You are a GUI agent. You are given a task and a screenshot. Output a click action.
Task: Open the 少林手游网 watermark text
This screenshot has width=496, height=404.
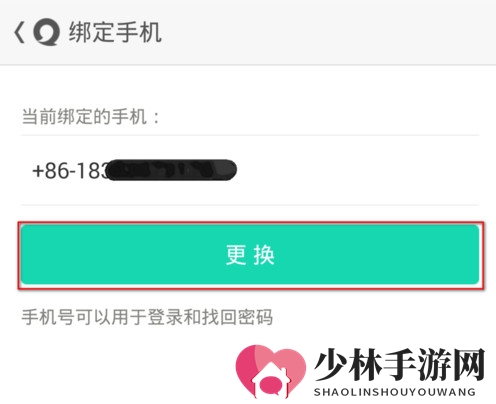[x=399, y=365]
